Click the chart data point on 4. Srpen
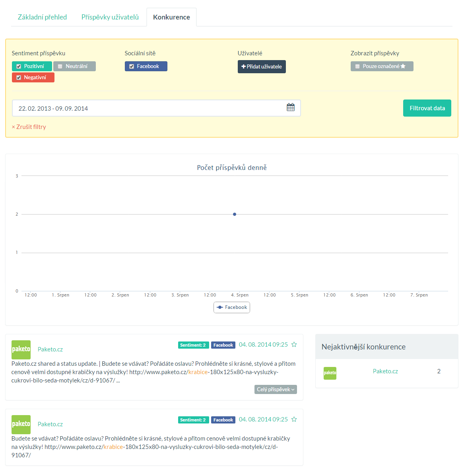Image resolution: width=464 pixels, height=476 pixels. (x=235, y=215)
